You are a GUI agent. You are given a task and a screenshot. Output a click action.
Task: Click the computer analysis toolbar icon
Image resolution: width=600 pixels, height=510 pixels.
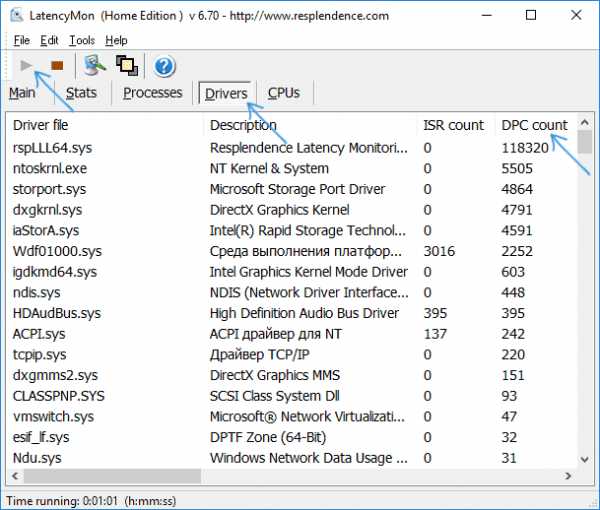click(95, 65)
